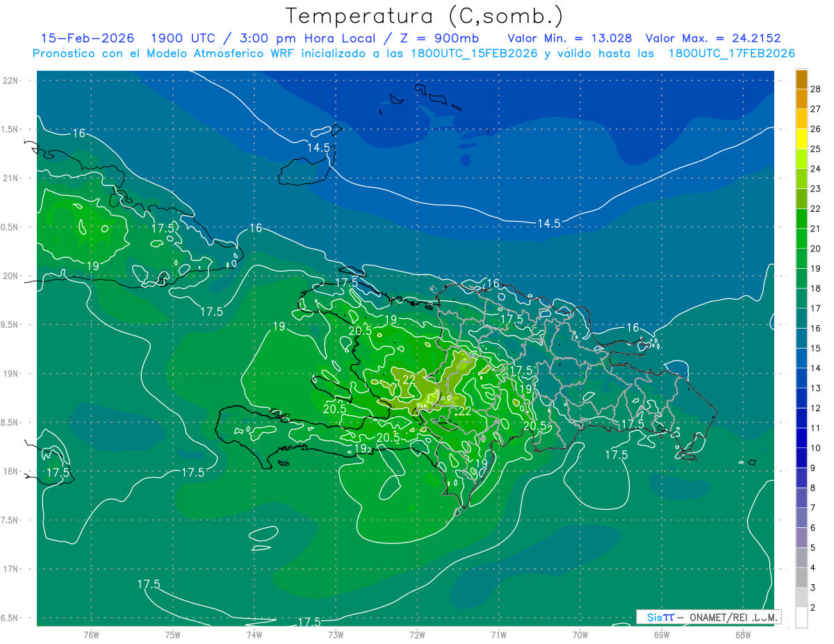The height and width of the screenshot is (644, 834).
Task: Click the '14.5' contour label north of 70W
Action: pos(549,223)
